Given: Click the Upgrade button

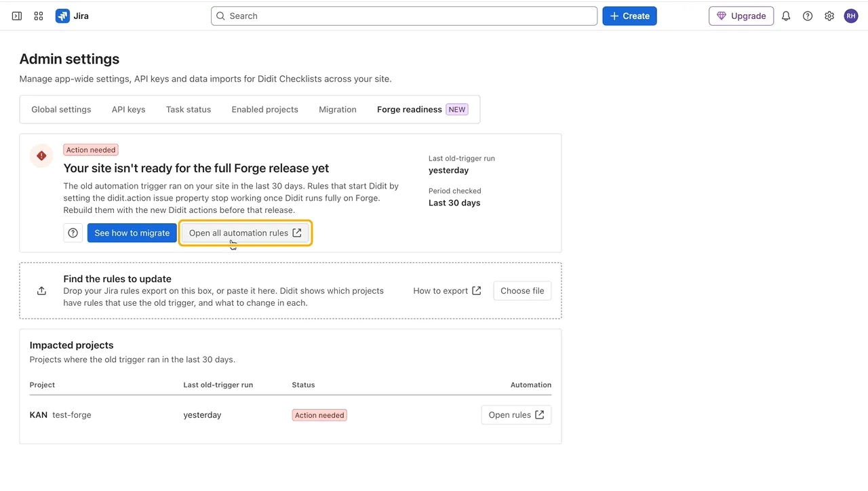Looking at the screenshot, I should click(741, 16).
